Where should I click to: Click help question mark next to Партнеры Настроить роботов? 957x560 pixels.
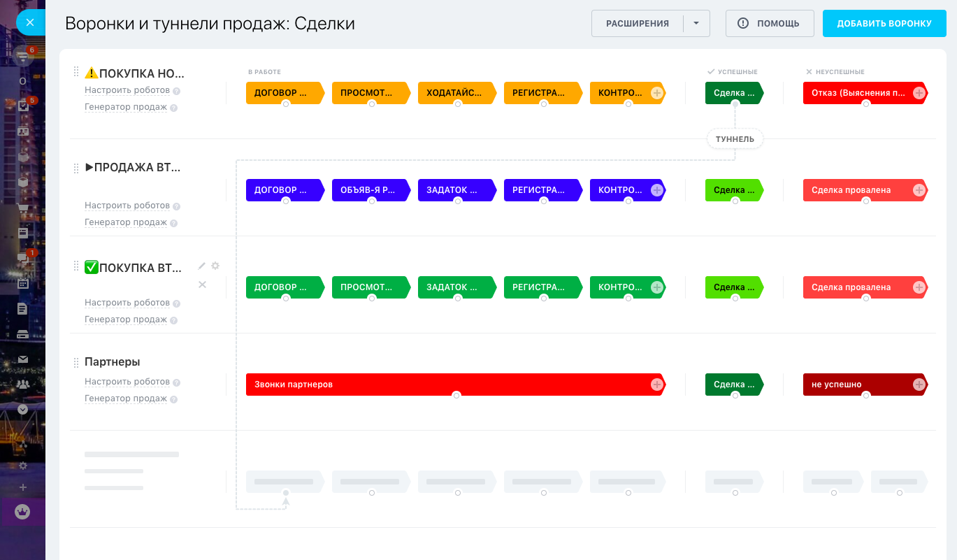click(x=177, y=382)
